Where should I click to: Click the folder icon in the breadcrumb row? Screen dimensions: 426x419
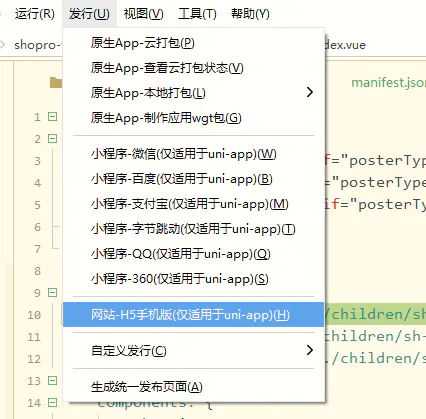56,82
